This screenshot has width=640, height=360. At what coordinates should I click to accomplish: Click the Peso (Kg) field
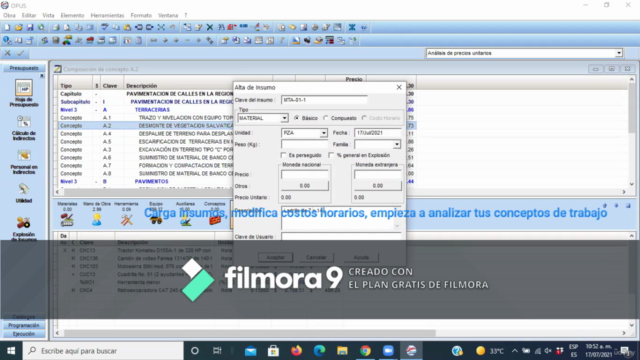(x=304, y=144)
